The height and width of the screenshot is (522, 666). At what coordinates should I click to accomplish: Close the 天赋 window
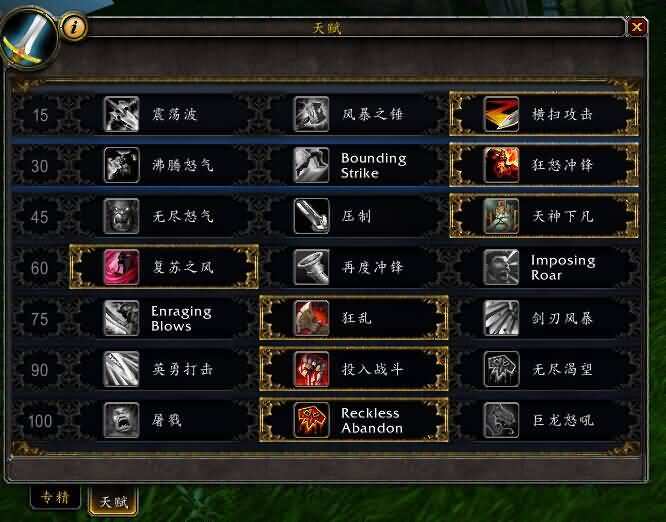pyautogui.click(x=637, y=27)
